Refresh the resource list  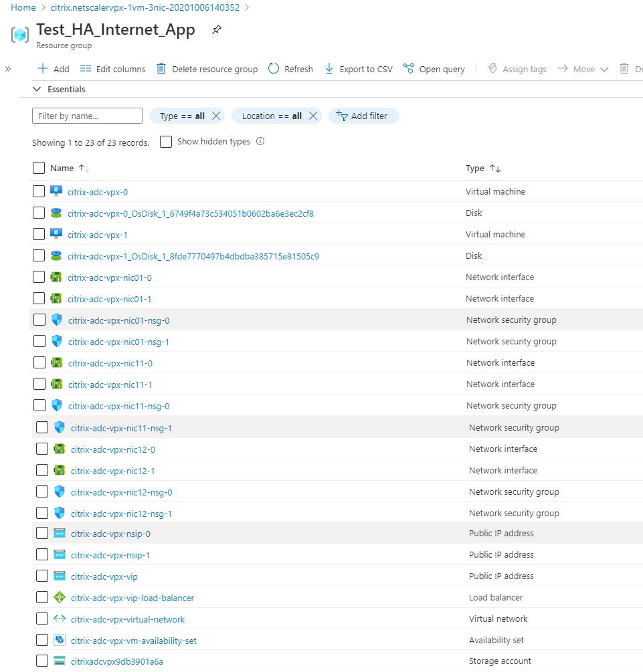pyautogui.click(x=290, y=69)
